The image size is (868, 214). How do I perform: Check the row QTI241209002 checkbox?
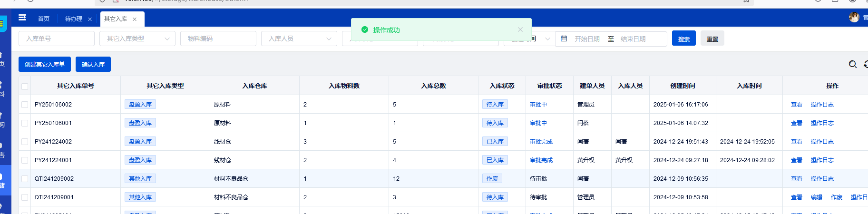[x=25, y=179]
